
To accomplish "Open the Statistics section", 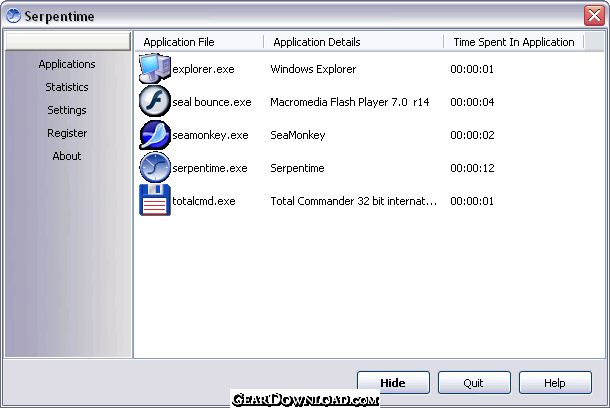I will tap(67, 87).
